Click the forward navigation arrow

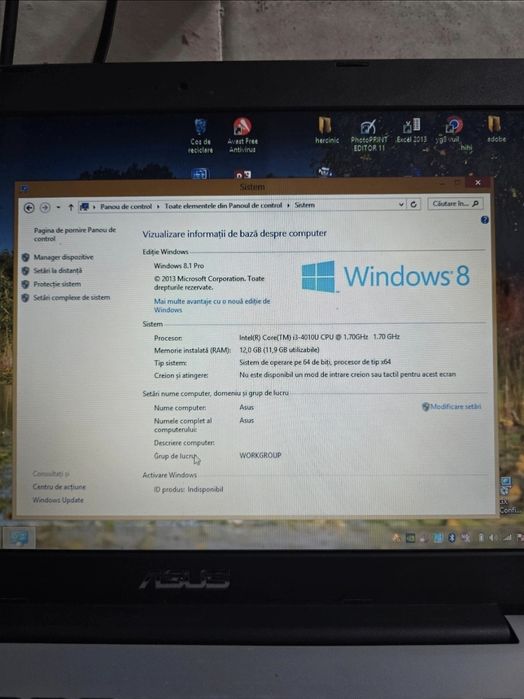point(45,208)
